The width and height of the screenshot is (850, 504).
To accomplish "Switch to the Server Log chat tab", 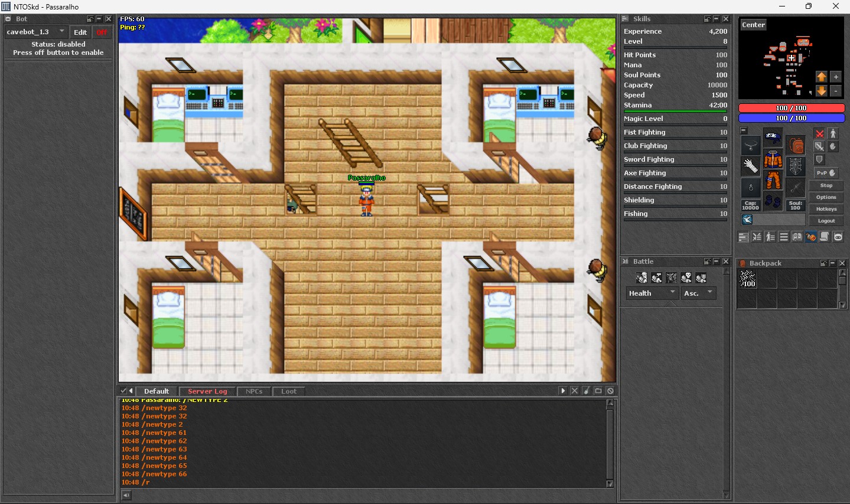I will 207,391.
